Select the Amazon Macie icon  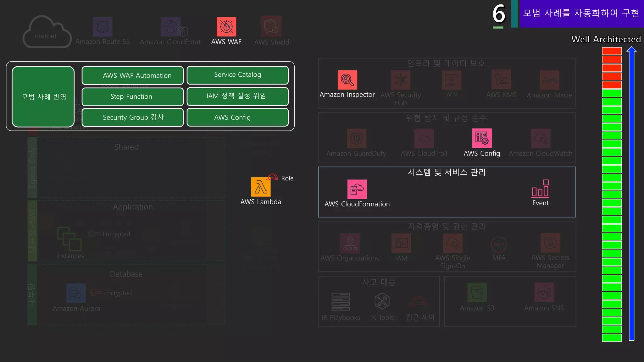pos(549,80)
